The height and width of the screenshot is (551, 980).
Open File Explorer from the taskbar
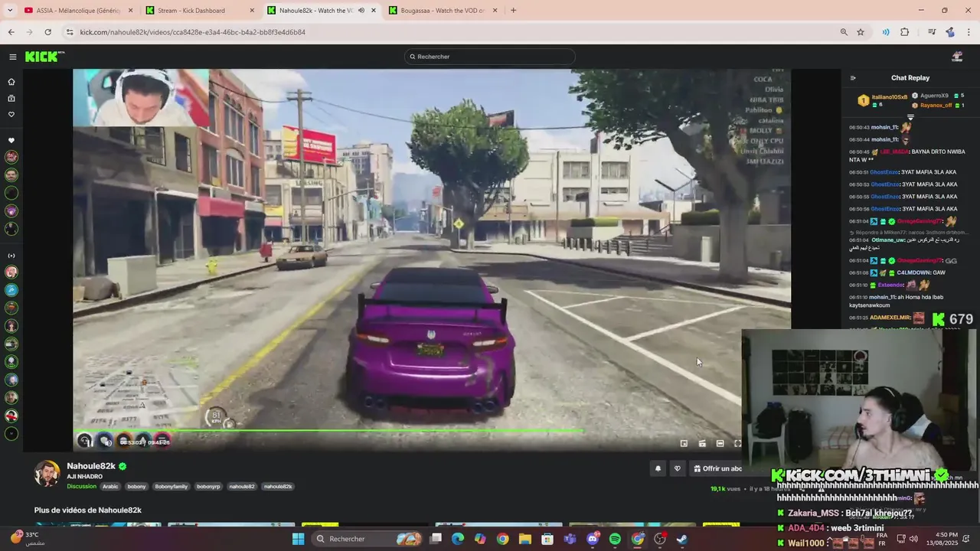click(525, 539)
